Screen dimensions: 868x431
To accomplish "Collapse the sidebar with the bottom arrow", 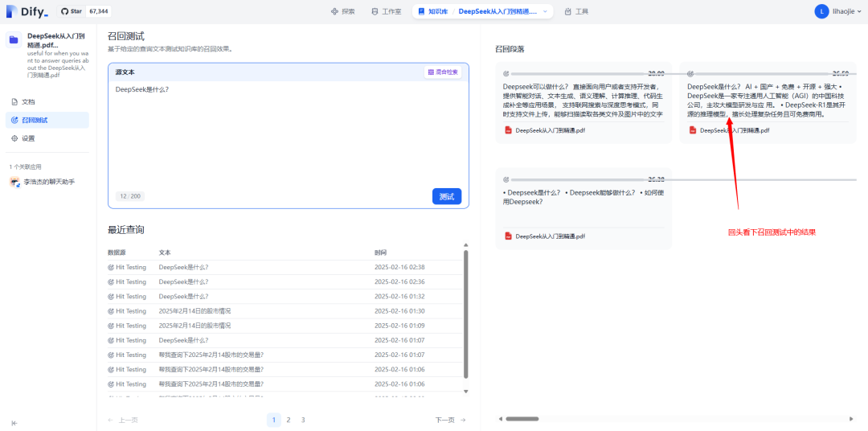I will point(14,423).
